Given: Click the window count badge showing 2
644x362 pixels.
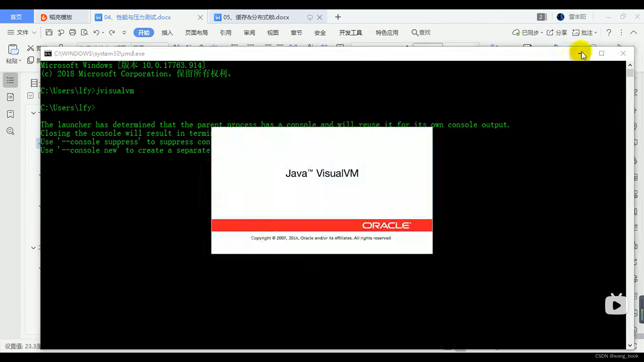Looking at the screenshot, I should tap(541, 17).
